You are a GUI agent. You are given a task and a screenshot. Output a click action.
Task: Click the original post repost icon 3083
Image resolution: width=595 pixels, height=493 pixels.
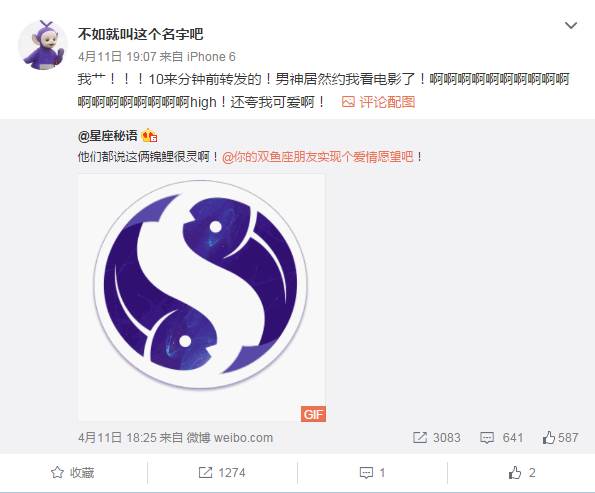(x=437, y=438)
